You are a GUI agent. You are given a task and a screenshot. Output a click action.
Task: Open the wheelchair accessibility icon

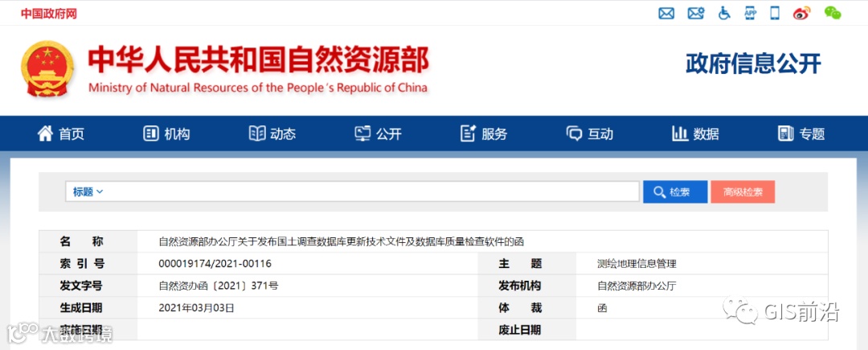pyautogui.click(x=724, y=14)
